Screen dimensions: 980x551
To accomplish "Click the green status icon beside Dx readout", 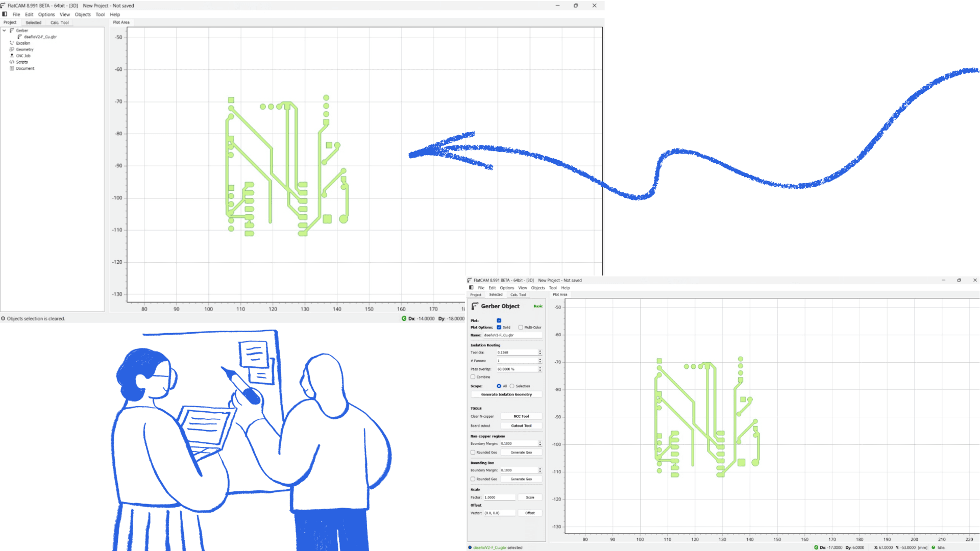I will [404, 318].
